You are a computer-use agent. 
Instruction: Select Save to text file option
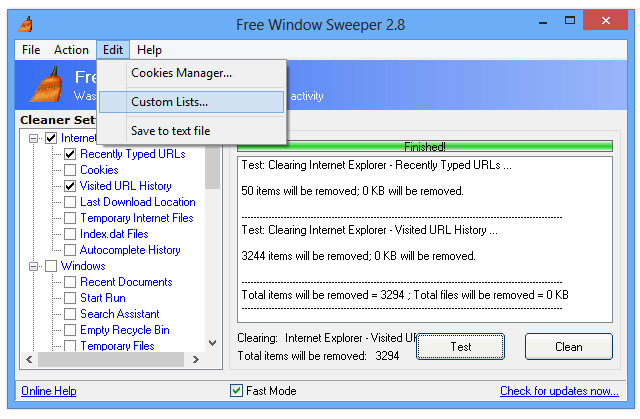[x=191, y=131]
